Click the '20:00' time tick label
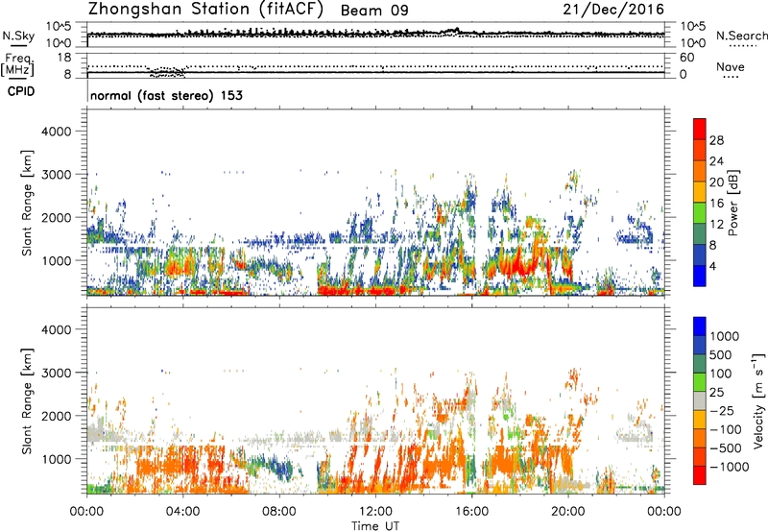This screenshot has height=532, width=768. [567, 512]
